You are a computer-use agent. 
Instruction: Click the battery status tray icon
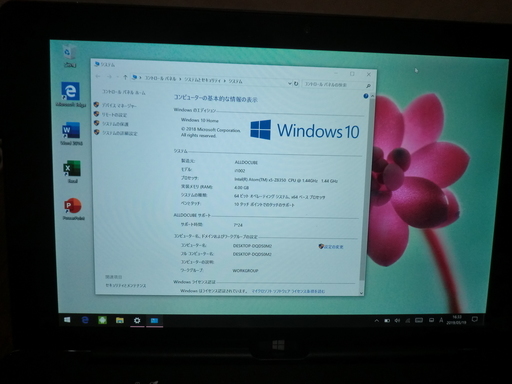387,320
